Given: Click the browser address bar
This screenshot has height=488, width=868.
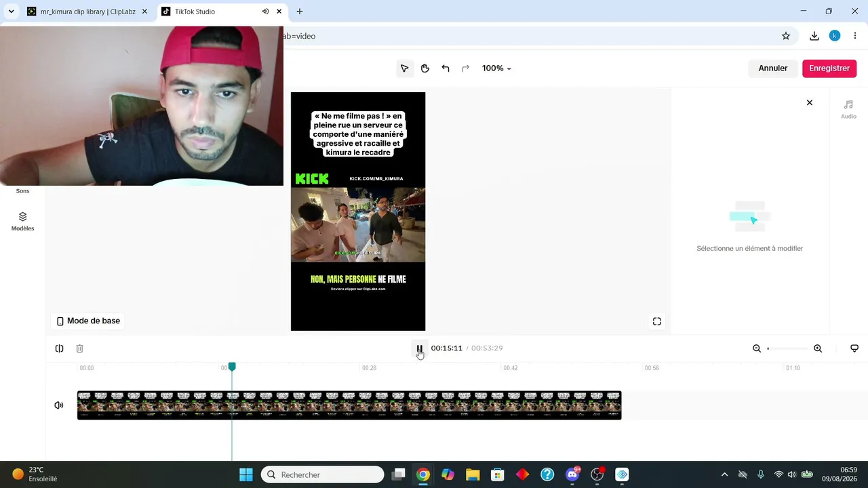Looking at the screenshot, I should 529,36.
